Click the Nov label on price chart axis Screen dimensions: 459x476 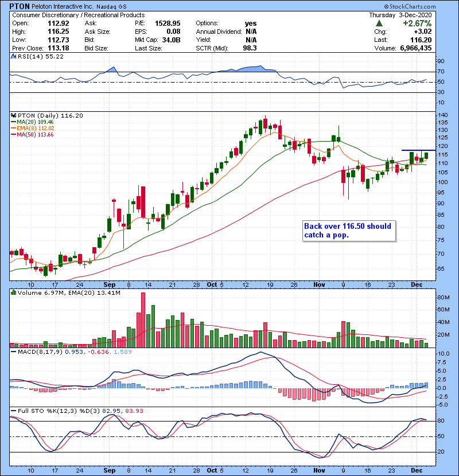(x=319, y=285)
